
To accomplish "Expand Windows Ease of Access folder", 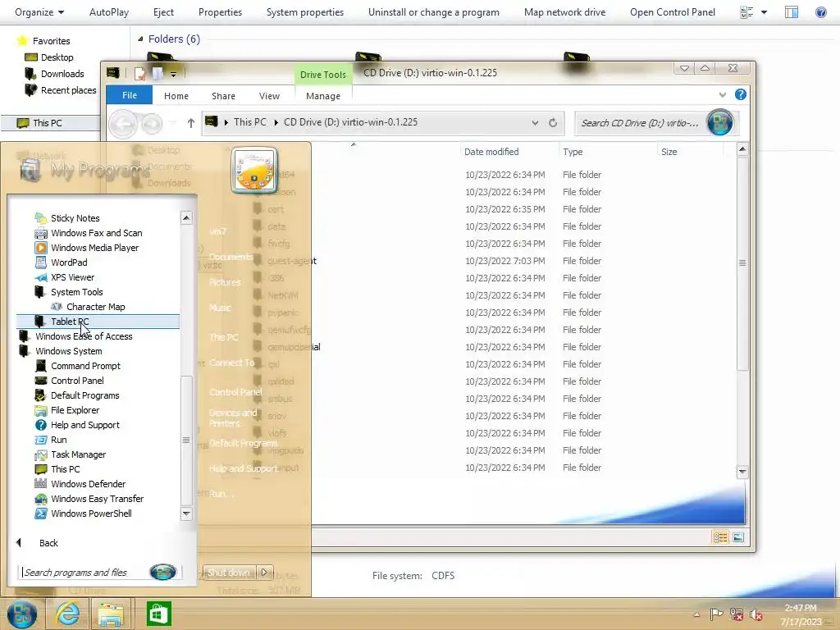I will (84, 336).
